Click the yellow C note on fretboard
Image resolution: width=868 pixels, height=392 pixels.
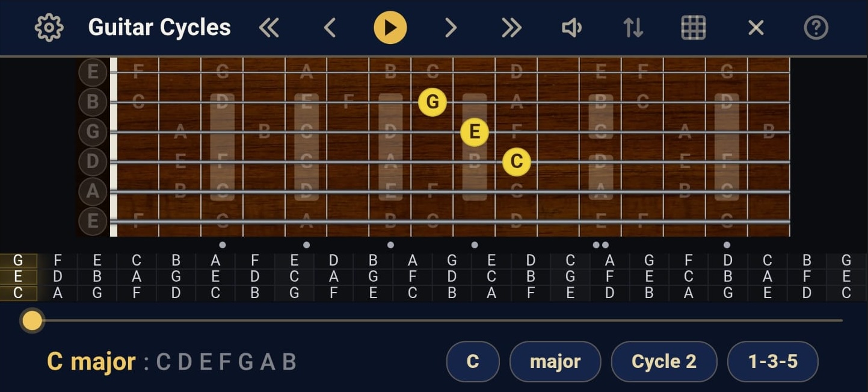(517, 162)
